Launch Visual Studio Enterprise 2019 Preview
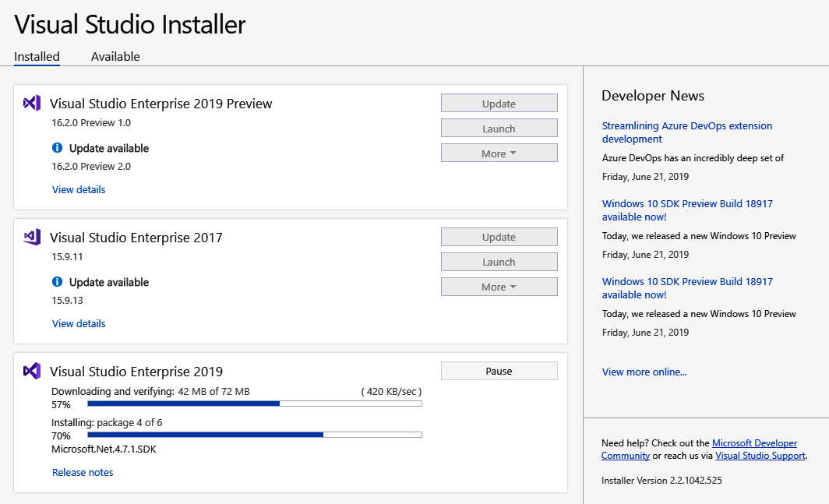 499,129
